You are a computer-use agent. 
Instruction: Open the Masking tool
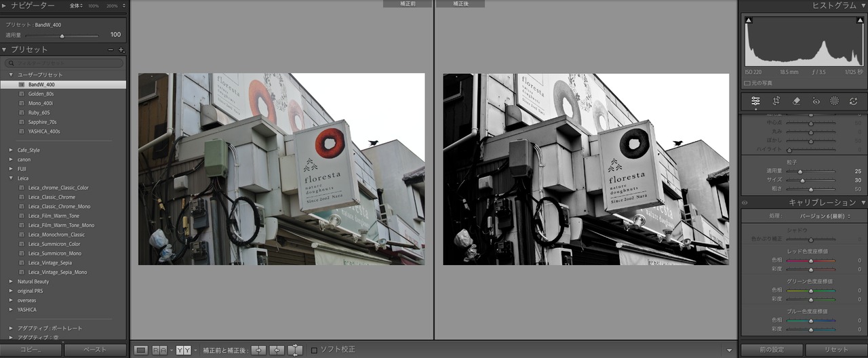[834, 101]
